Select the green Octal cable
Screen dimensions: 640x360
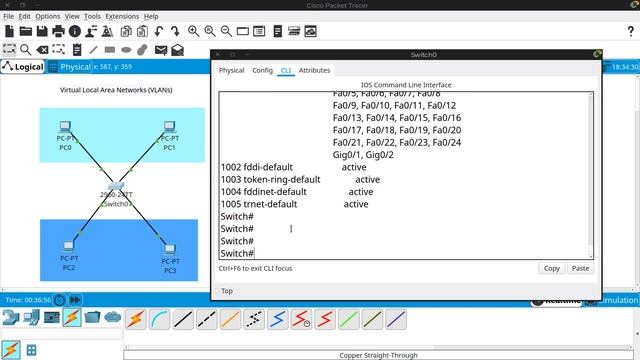(x=349, y=319)
